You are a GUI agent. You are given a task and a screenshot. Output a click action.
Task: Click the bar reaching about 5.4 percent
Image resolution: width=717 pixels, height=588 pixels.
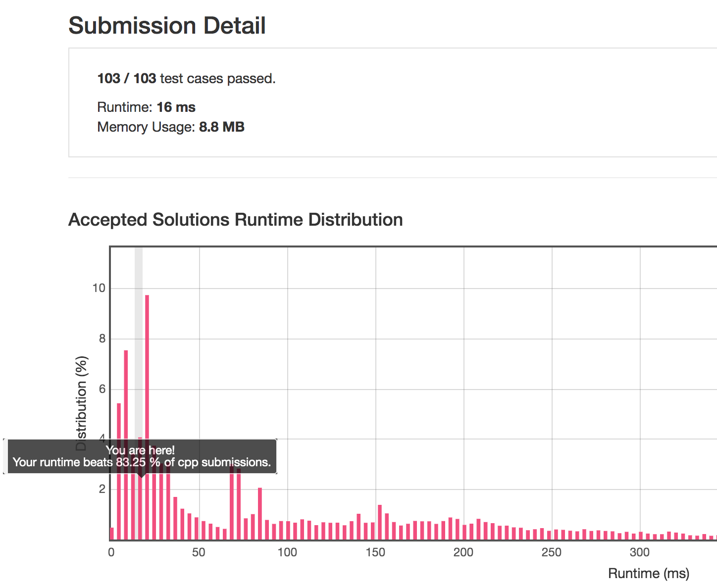(x=119, y=421)
